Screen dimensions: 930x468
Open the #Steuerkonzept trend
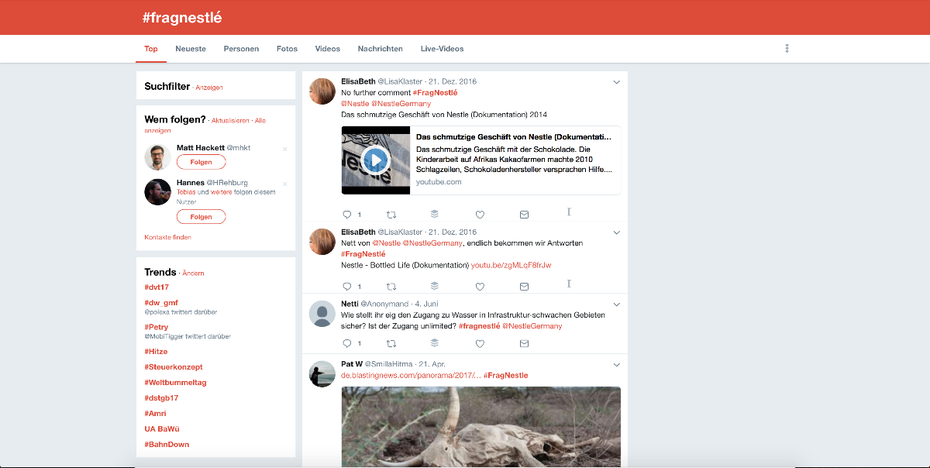click(x=173, y=367)
